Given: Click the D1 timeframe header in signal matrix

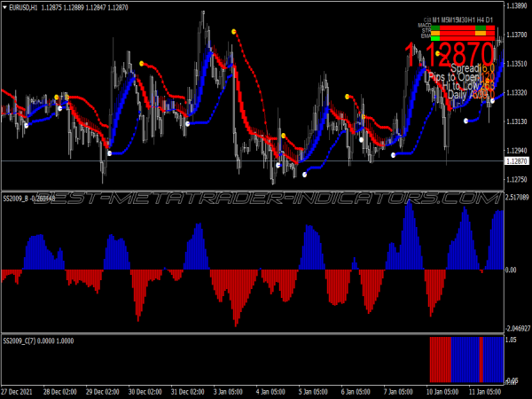Looking at the screenshot, I should click(489, 20).
